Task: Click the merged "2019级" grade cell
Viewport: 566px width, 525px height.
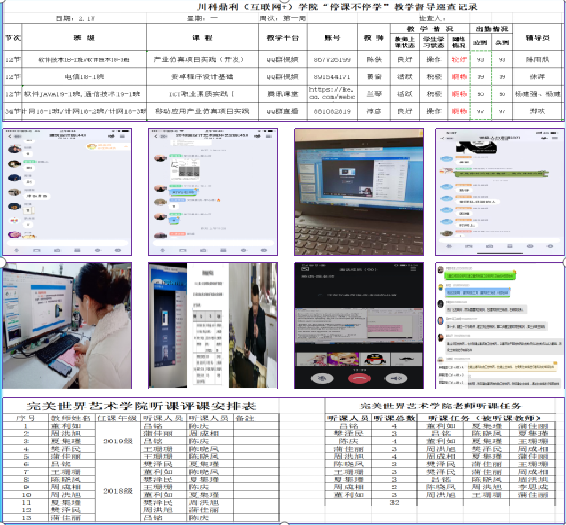Action: (x=118, y=441)
